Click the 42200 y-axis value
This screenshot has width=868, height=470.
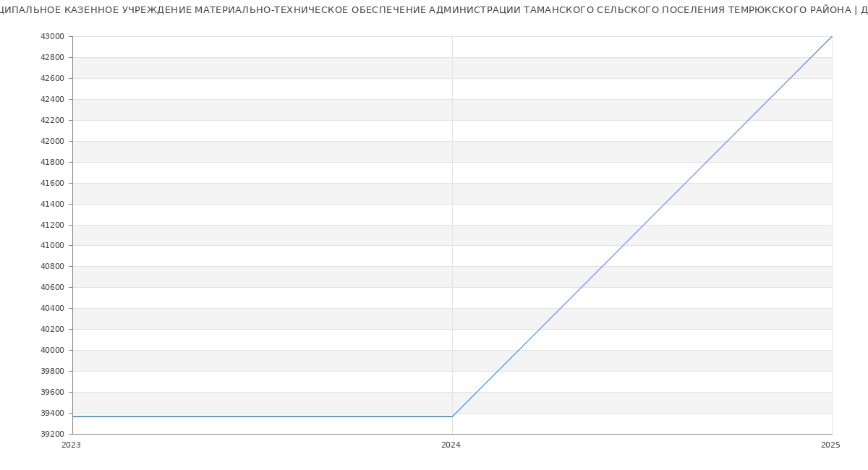(x=52, y=121)
